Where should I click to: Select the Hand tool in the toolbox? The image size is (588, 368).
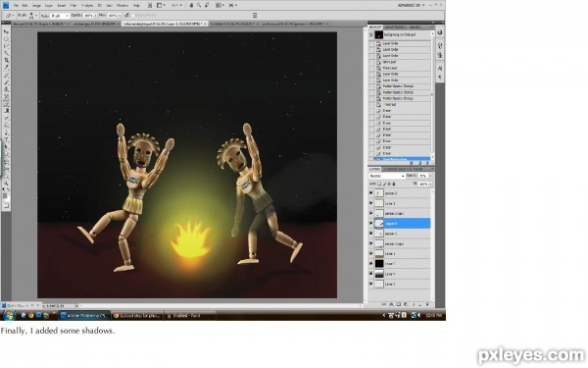point(6,176)
